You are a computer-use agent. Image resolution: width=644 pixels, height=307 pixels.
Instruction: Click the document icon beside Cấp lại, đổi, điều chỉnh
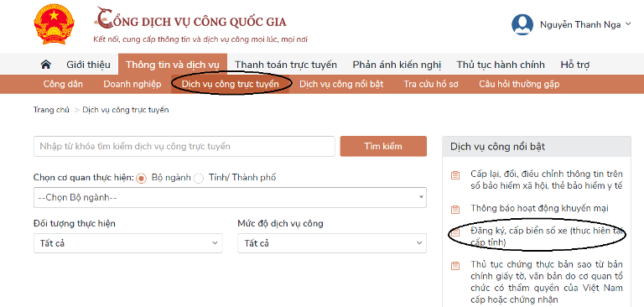point(455,175)
